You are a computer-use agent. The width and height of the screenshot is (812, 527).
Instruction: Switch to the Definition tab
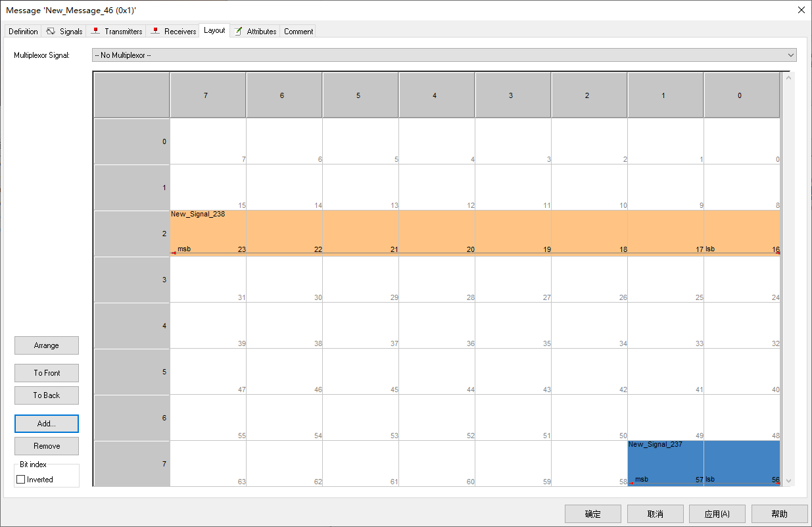23,32
